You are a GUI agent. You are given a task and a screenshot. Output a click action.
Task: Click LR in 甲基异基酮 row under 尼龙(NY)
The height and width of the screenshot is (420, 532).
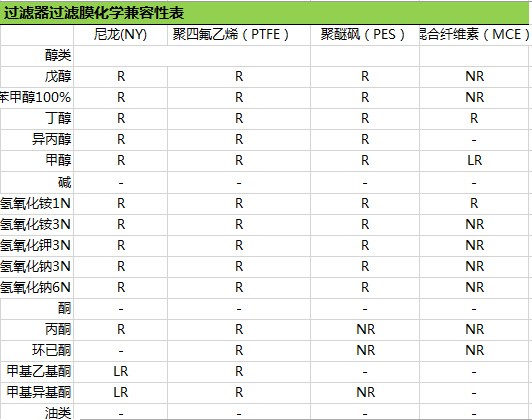tap(121, 393)
